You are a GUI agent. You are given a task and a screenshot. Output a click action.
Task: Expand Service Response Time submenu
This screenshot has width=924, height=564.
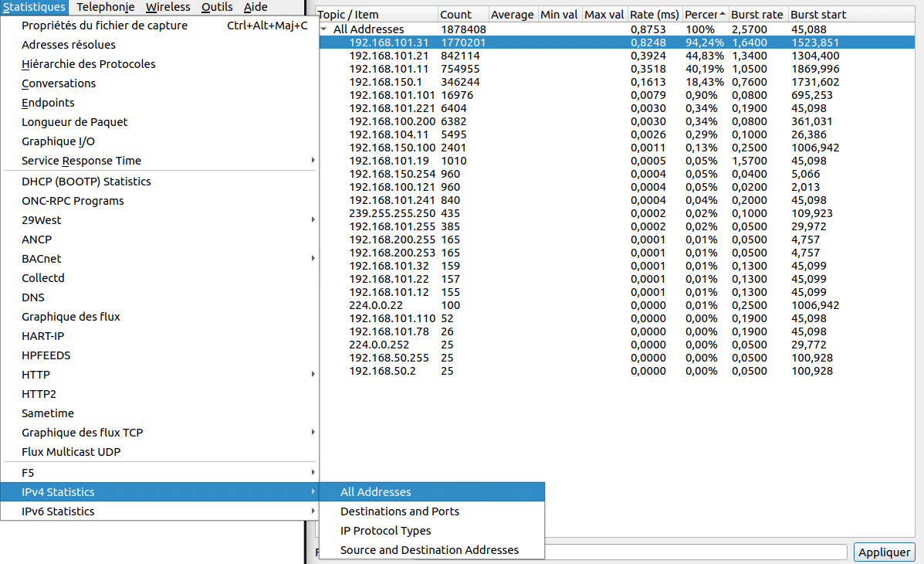pyautogui.click(x=160, y=161)
